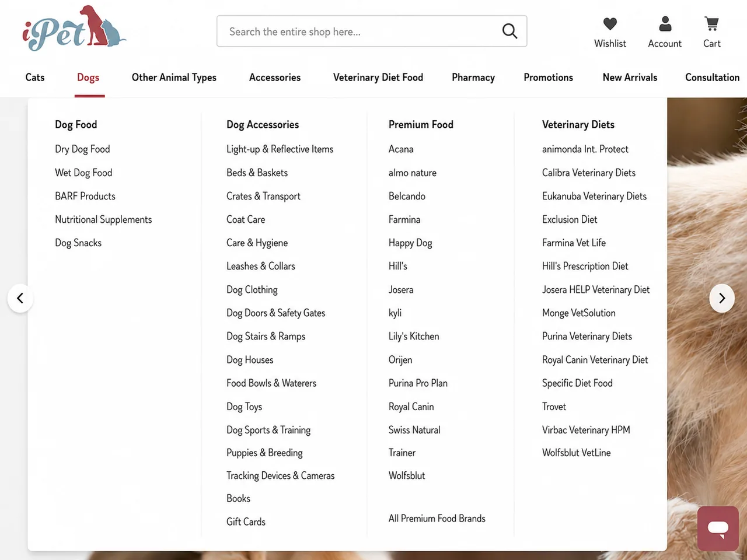The image size is (747, 560).
Task: Open All Premium Food Brands
Action: [437, 519]
